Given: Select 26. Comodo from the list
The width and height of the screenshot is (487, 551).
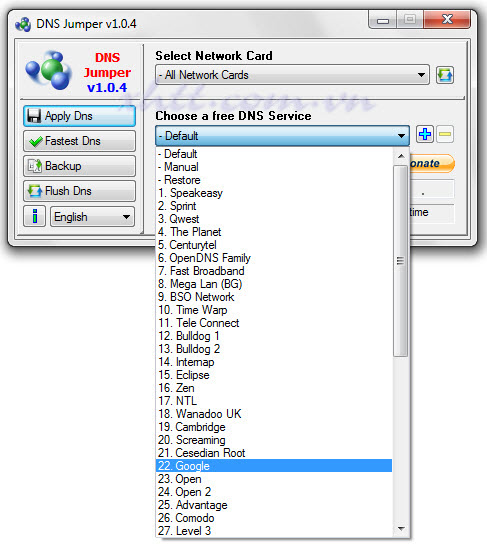Looking at the screenshot, I should click(274, 518).
